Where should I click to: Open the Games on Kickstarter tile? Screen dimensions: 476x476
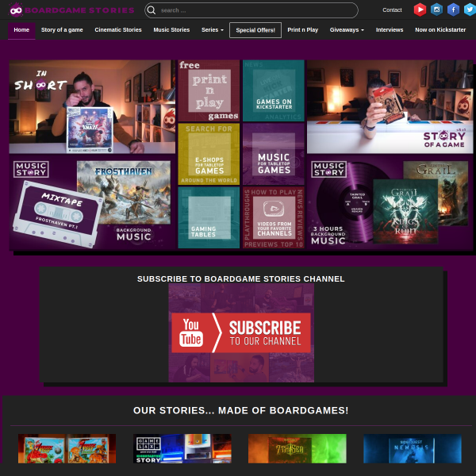273,90
